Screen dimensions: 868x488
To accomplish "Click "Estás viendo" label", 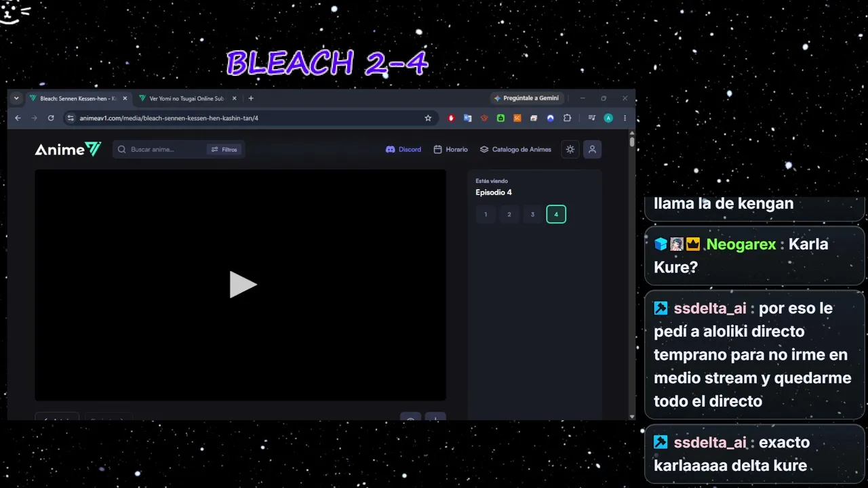I will click(x=492, y=181).
